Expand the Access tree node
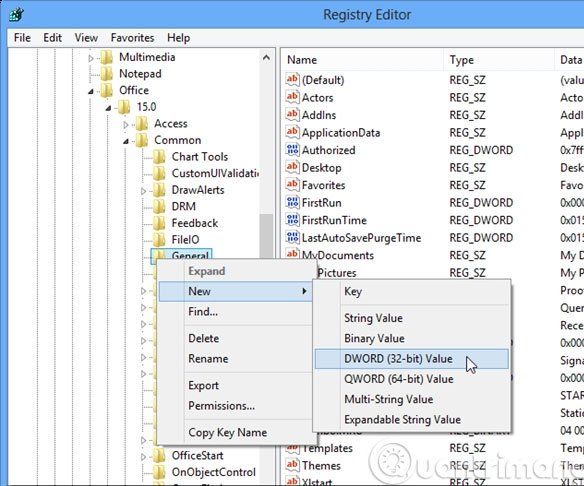Image resolution: width=584 pixels, height=486 pixels. point(126,124)
